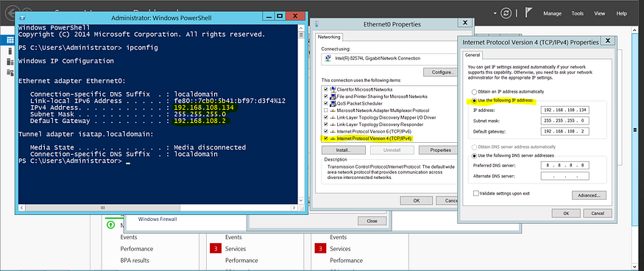Screen dimensions: 644x271
Task: Select Obtain an IP address automatically
Action: pos(475,92)
